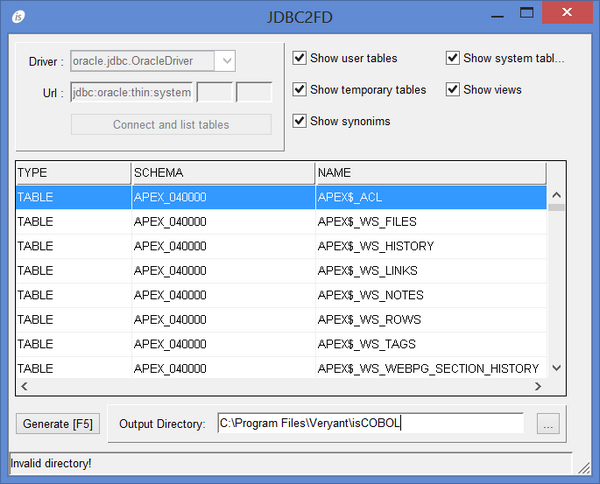Screen dimensions: 600x484
Task: Click inside the Output Directory text field
Action: (370, 424)
